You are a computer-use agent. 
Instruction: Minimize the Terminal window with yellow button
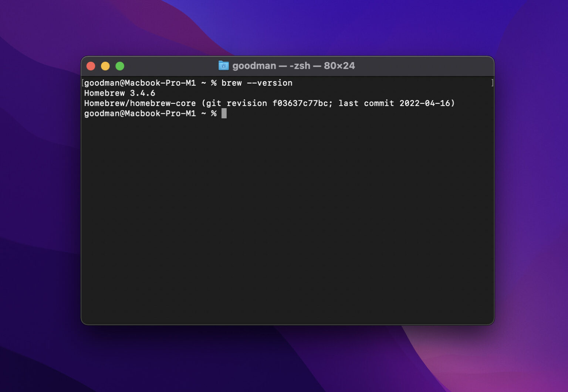[105, 66]
